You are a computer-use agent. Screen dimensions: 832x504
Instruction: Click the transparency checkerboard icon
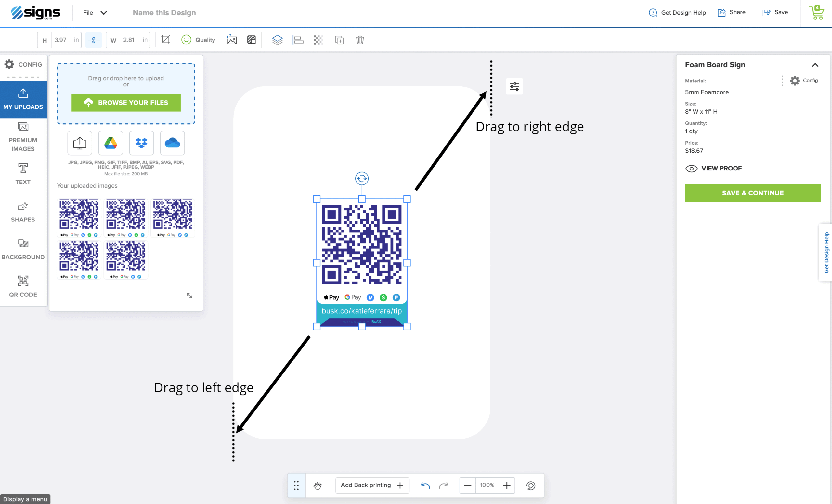point(318,40)
